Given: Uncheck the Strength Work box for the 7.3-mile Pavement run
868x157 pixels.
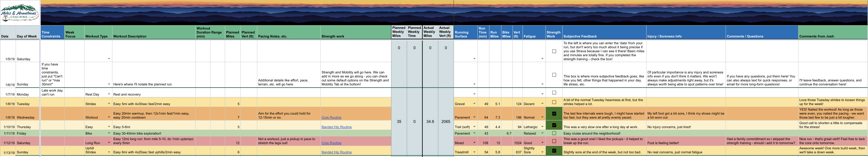Looking at the screenshot, I should coord(554,114).
